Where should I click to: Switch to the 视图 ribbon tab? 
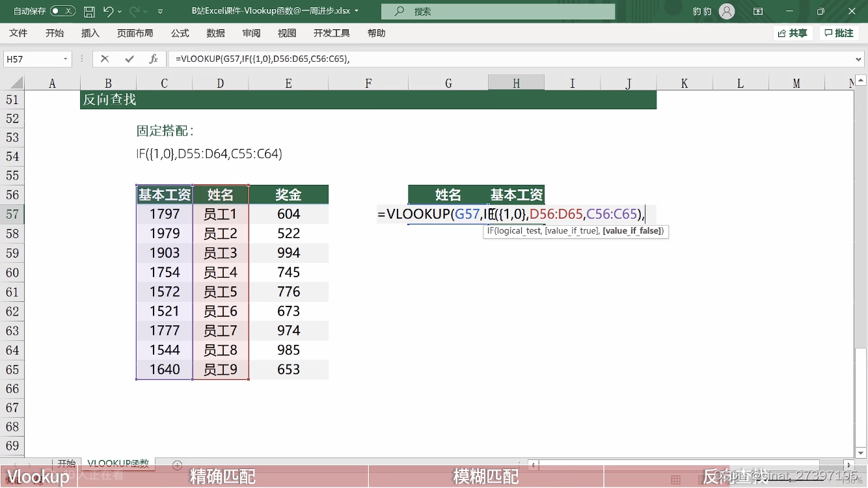pyautogui.click(x=287, y=33)
